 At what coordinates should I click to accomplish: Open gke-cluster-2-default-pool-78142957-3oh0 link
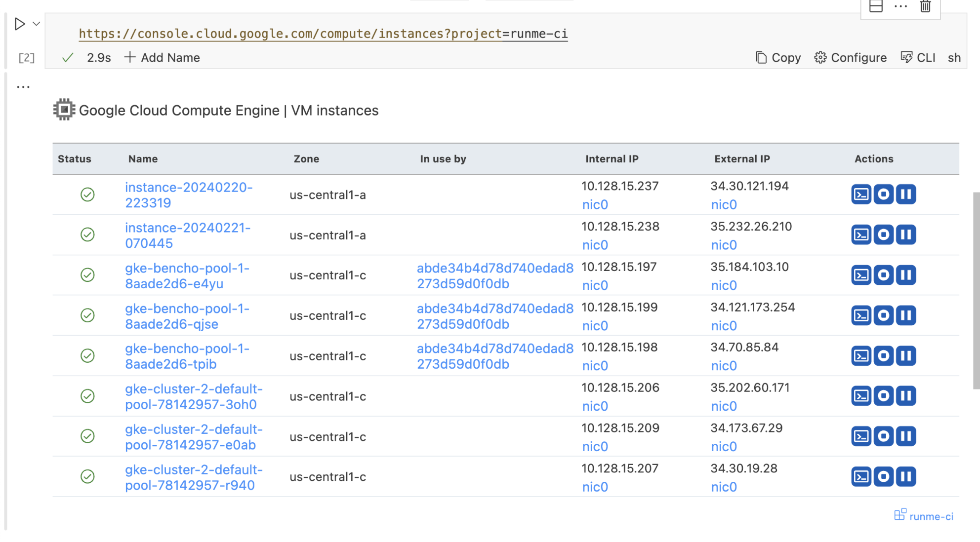pyautogui.click(x=194, y=397)
